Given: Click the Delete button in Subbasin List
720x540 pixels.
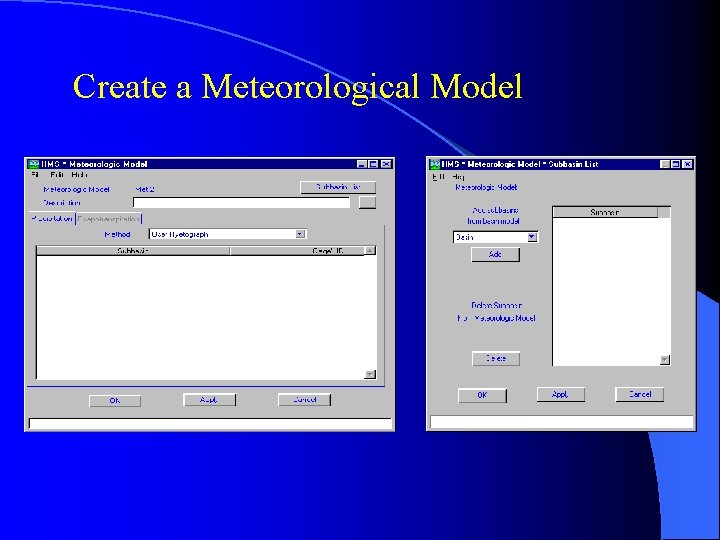Looking at the screenshot, I should coord(496,359).
